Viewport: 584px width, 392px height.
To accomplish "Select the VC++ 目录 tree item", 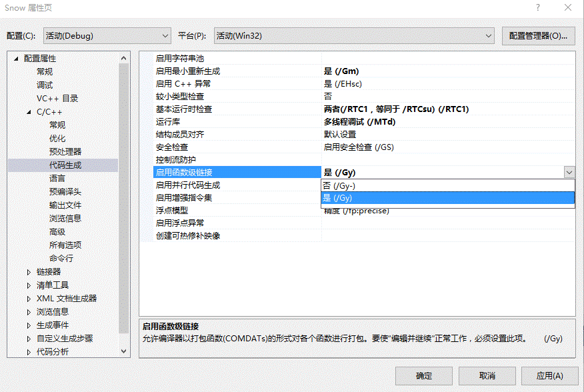I will tap(57, 99).
